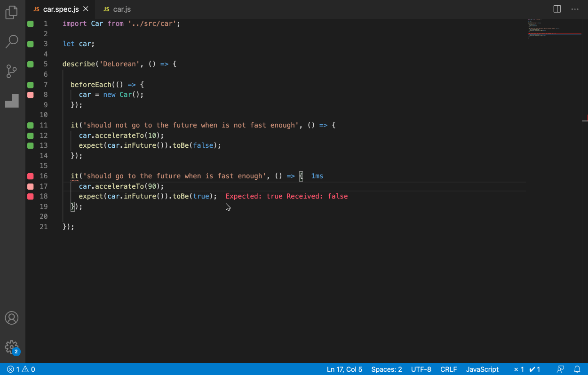Switch to the car.js tab
This screenshot has height=375, width=588.
click(x=118, y=9)
